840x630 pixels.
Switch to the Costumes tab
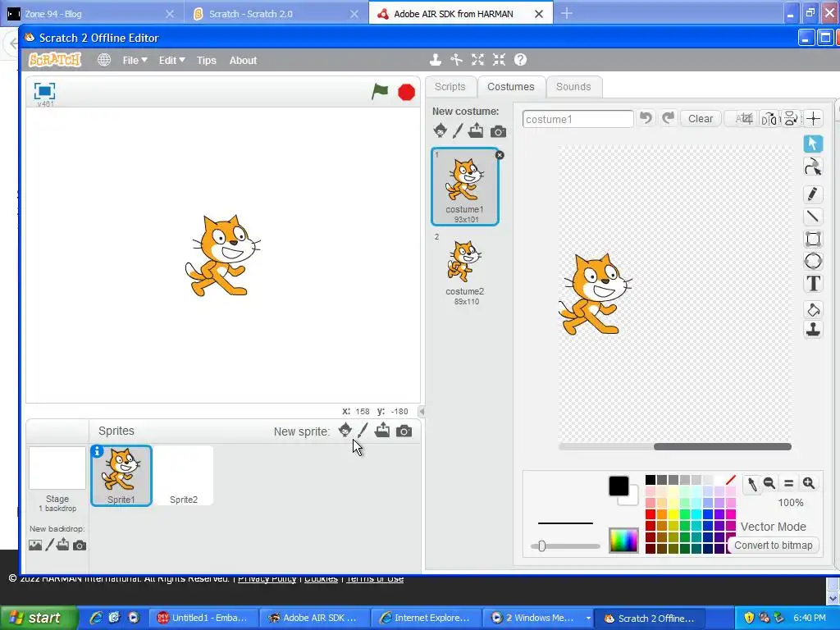coord(511,87)
